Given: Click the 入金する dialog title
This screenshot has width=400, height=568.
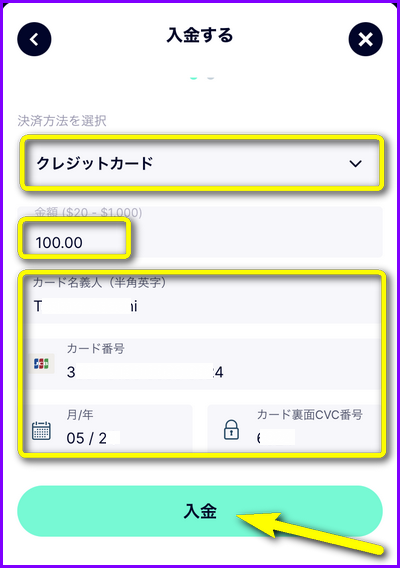Looking at the screenshot, I should point(200,36).
